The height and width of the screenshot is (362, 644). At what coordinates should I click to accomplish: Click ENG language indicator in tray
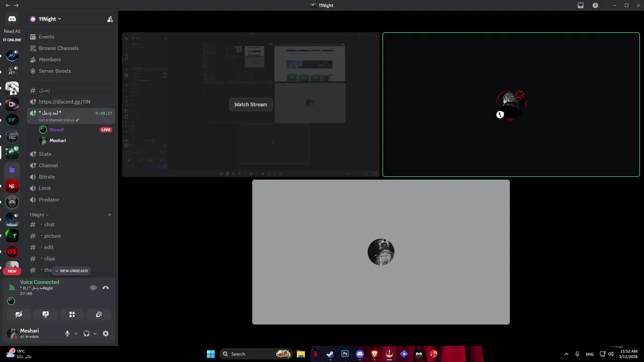click(590, 354)
